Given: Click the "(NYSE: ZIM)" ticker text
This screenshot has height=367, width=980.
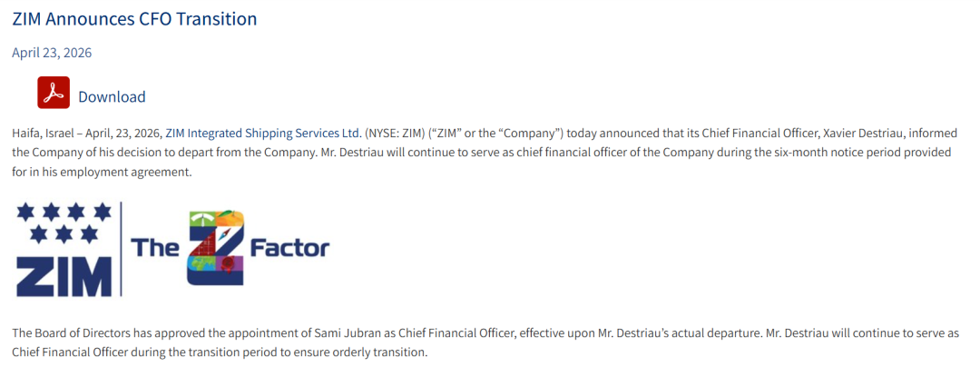Looking at the screenshot, I should coord(397,133).
